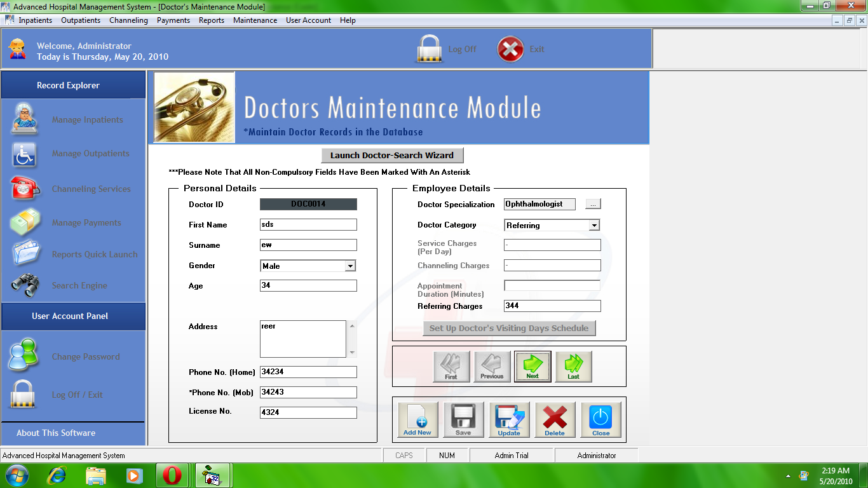Click the Ophthalmologist specialization field
This screenshot has width=868, height=488.
point(539,205)
